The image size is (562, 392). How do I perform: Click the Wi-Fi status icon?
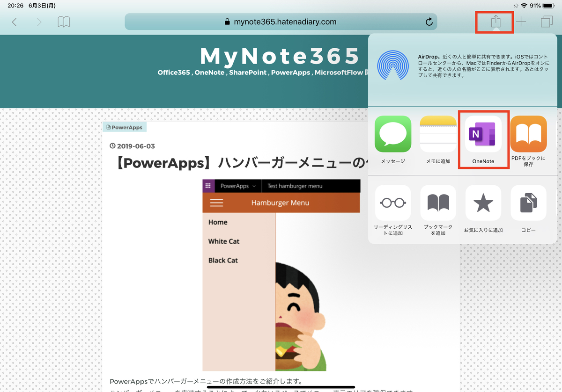(524, 6)
